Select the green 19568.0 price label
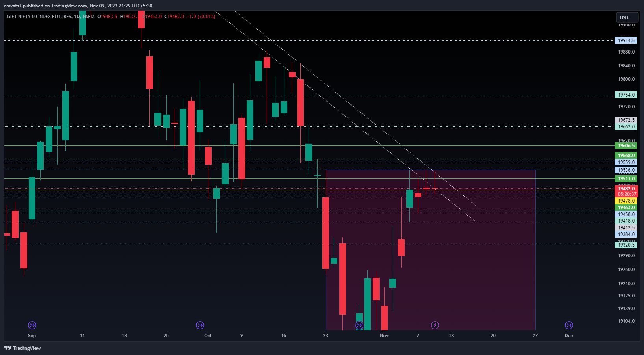 626,156
